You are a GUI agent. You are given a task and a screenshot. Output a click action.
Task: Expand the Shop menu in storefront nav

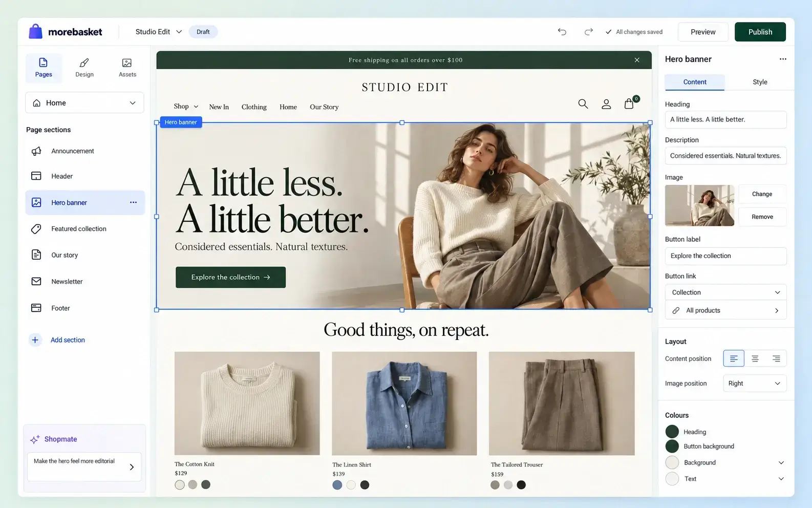pos(186,107)
